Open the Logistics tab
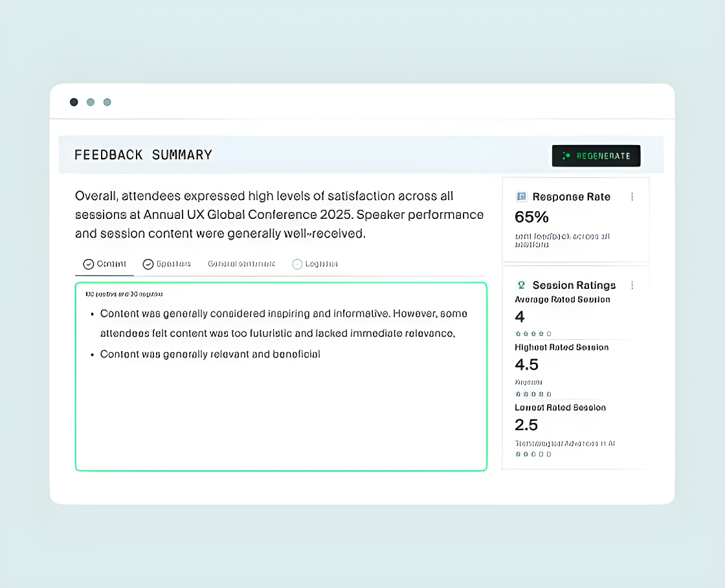The image size is (725, 588). (315, 264)
